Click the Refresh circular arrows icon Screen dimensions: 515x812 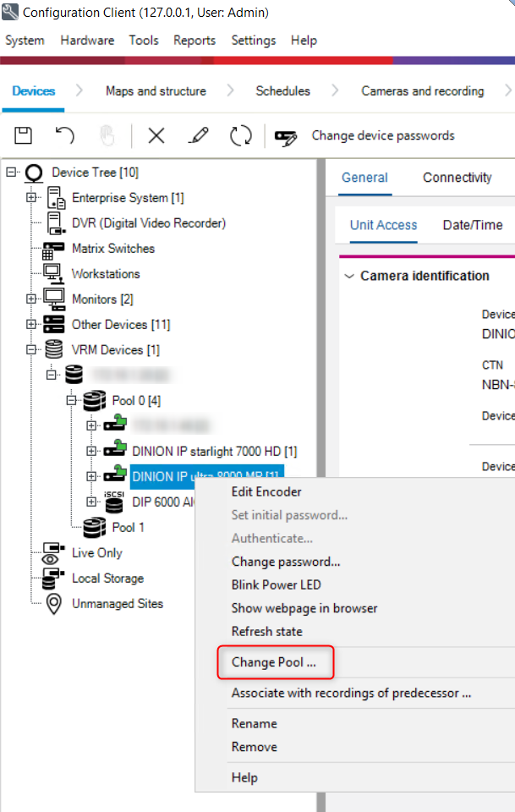241,136
